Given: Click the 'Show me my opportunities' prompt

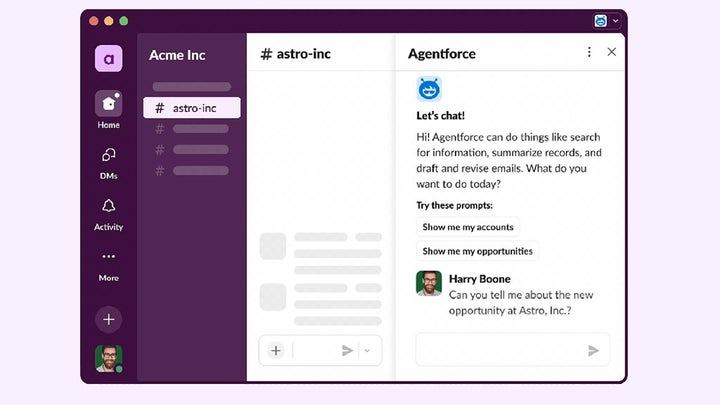Looking at the screenshot, I should [x=477, y=251].
